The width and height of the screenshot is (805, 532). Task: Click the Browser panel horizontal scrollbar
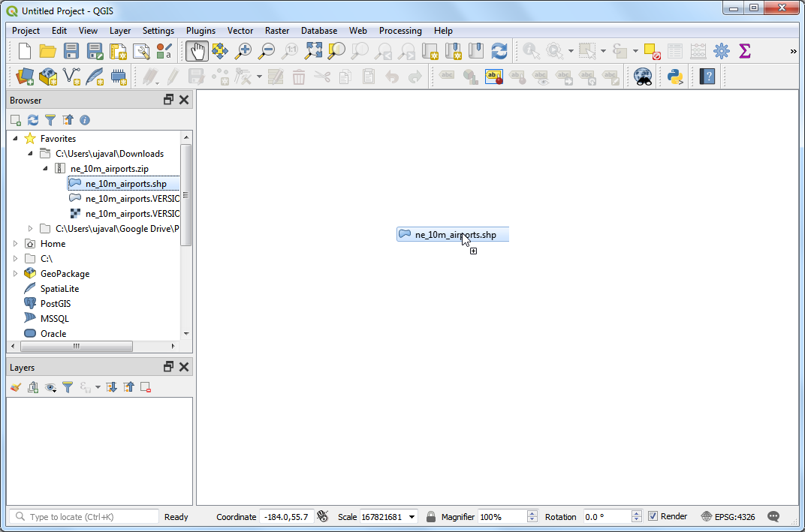coord(77,347)
